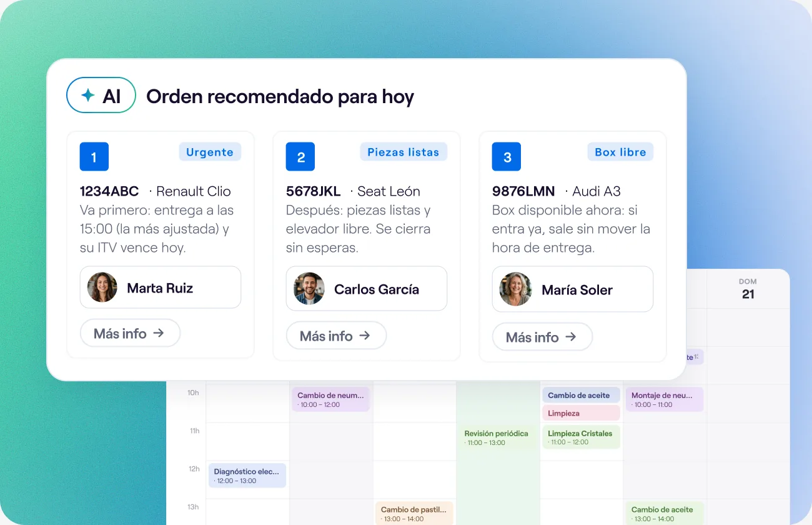Click the 13h time label

click(193, 507)
